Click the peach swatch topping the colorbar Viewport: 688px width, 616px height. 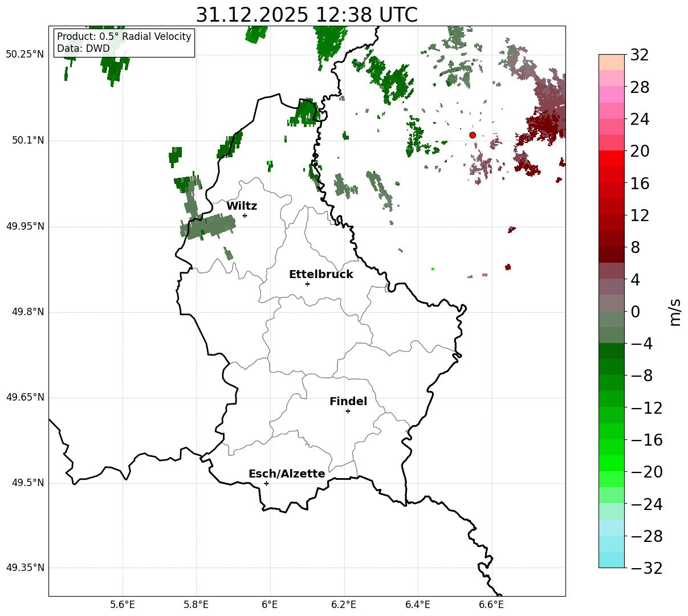612,62
